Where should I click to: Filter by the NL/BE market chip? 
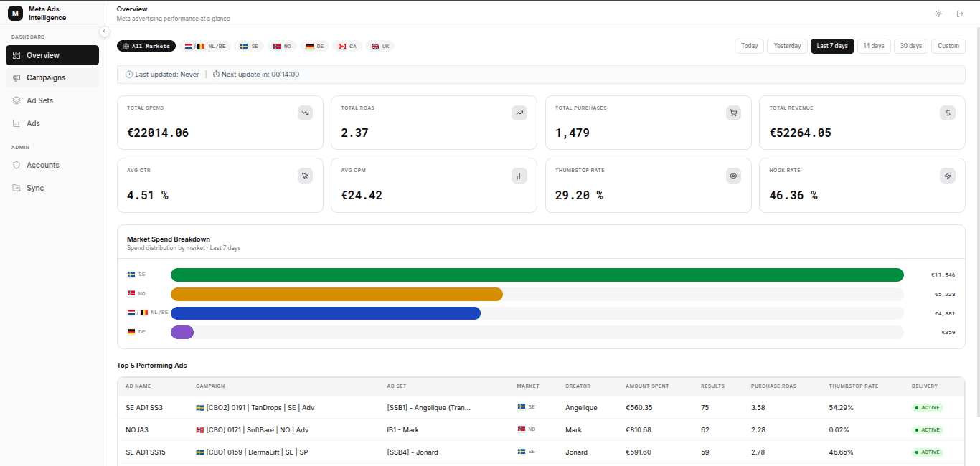point(205,46)
